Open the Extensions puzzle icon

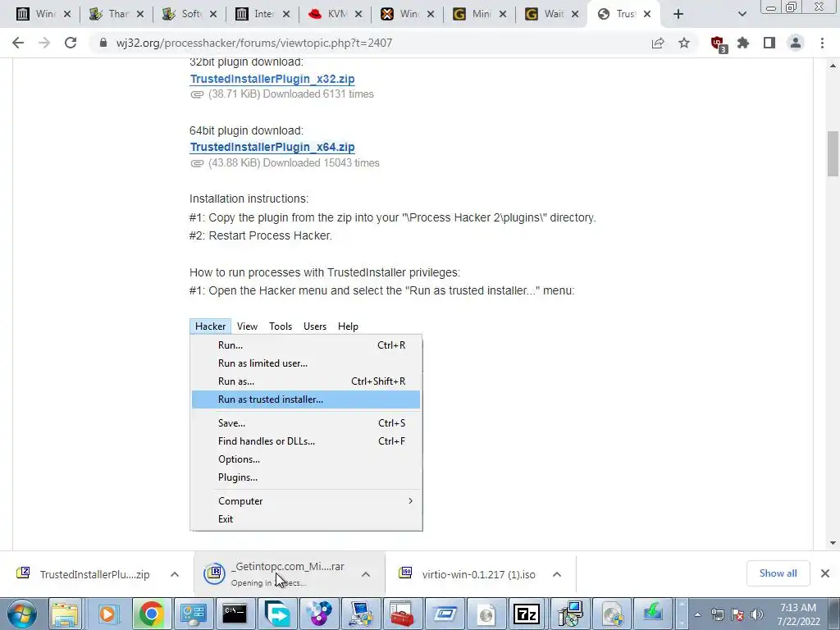pos(743,43)
